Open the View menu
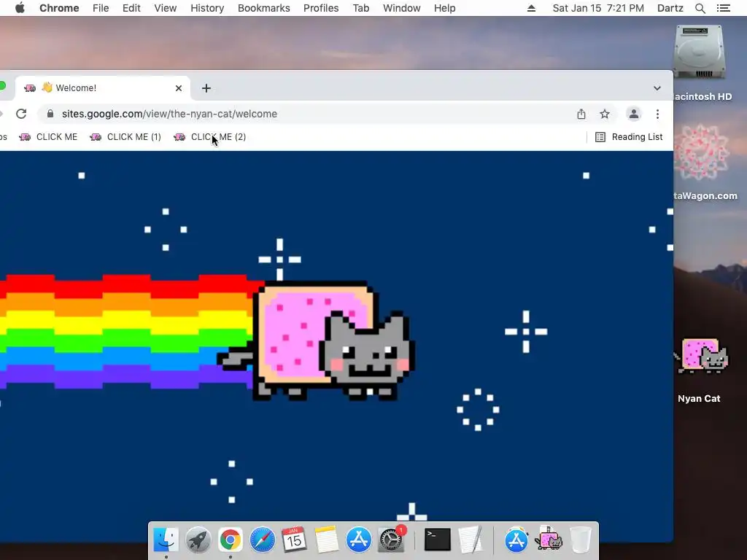747x560 pixels. coord(166,8)
